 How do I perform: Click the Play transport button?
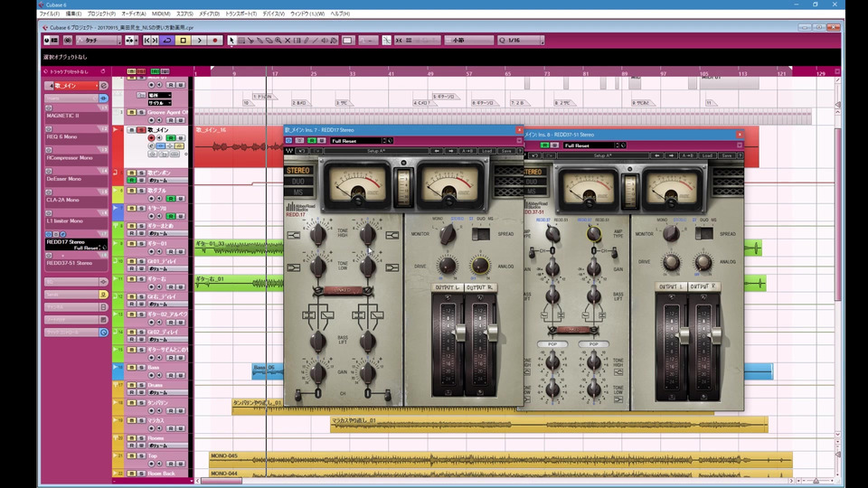(199, 41)
